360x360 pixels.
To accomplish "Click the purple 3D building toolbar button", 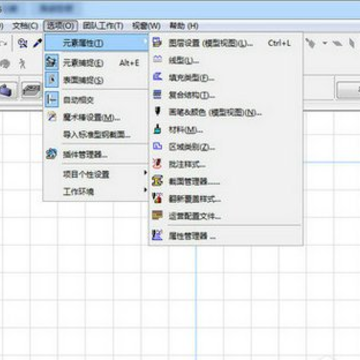I will pos(8,90).
